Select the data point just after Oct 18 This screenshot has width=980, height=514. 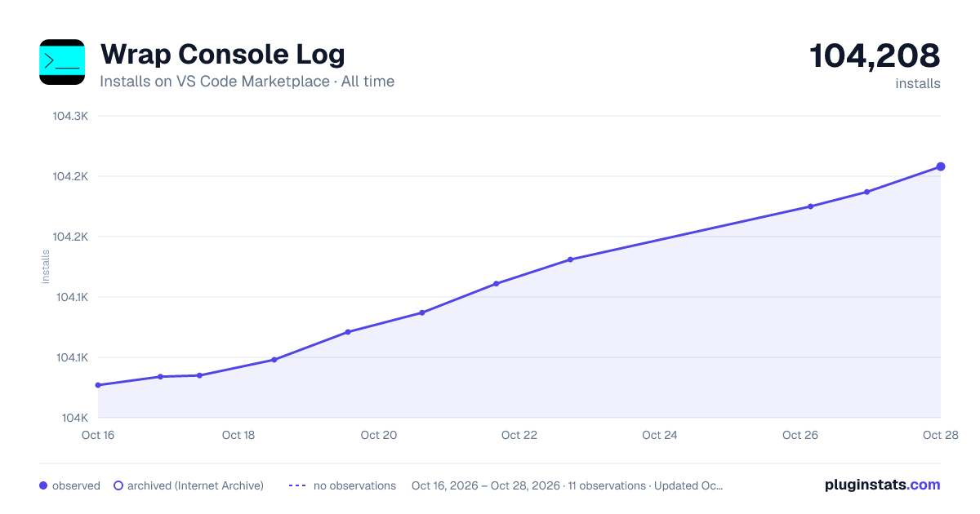tap(274, 360)
